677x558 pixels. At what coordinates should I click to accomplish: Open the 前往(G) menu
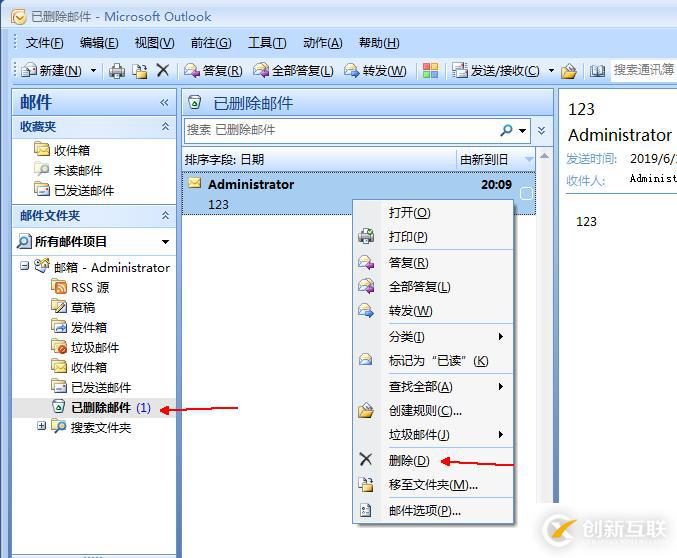click(x=211, y=43)
